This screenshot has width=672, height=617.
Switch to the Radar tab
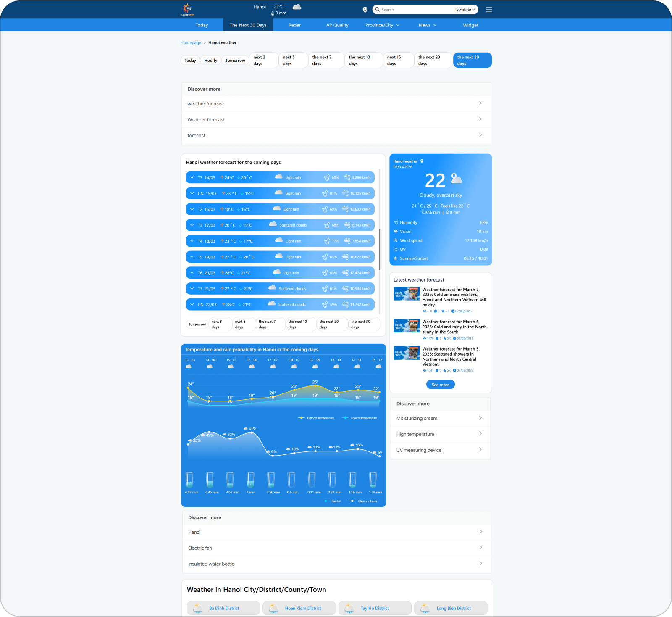tap(294, 25)
